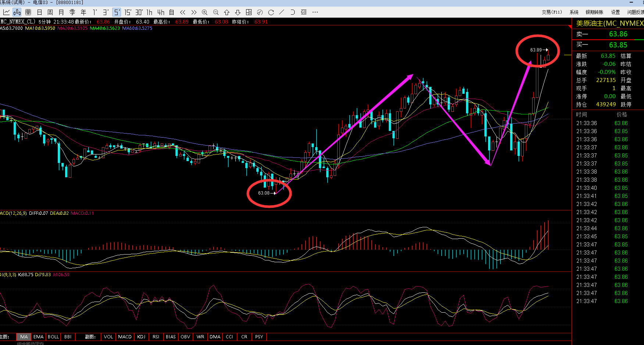Open the three-dots more options menu
The image size is (644, 345).
coord(315,12)
